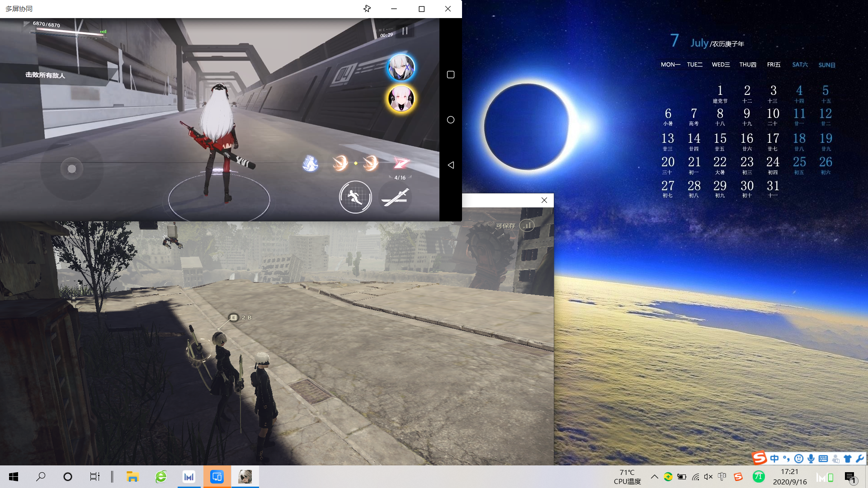Click the 00:29 game timer
The height and width of the screenshot is (488, 868).
point(387,35)
